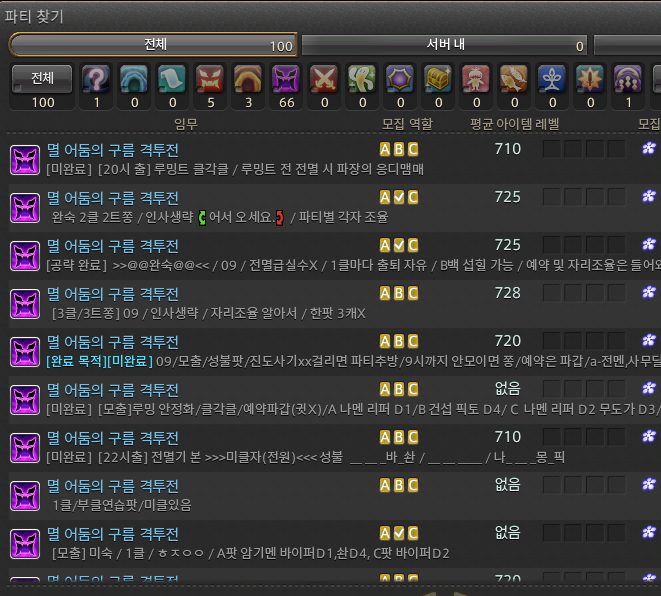Click the title of the 22시출 listing
This screenshot has width=661, height=596.
tap(113, 438)
